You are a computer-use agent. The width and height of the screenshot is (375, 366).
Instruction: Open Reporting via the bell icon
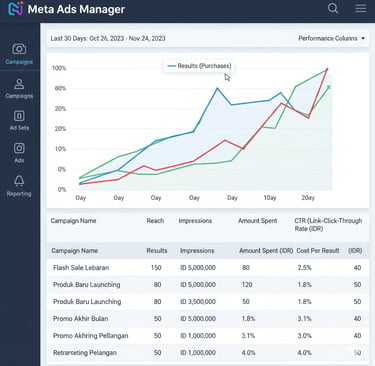(19, 181)
